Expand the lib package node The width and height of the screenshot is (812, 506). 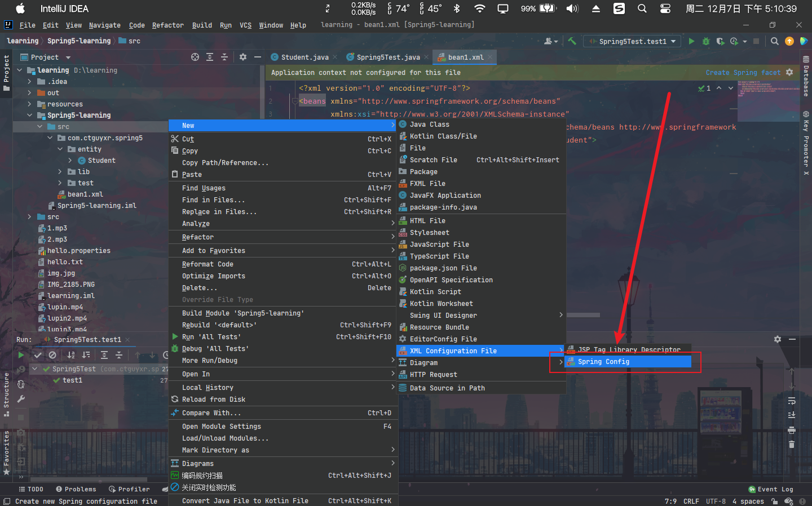coord(60,171)
